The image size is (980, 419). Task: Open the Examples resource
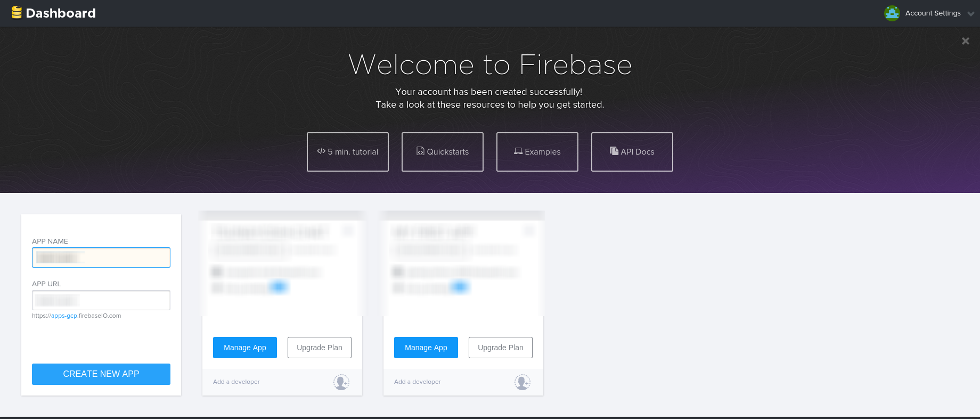[537, 152]
